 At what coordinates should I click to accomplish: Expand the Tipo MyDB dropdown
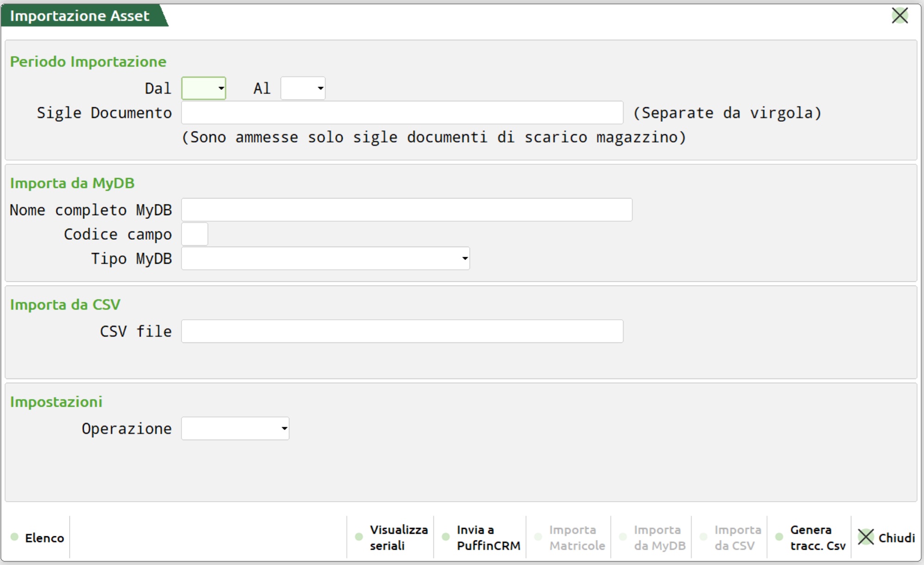point(465,258)
